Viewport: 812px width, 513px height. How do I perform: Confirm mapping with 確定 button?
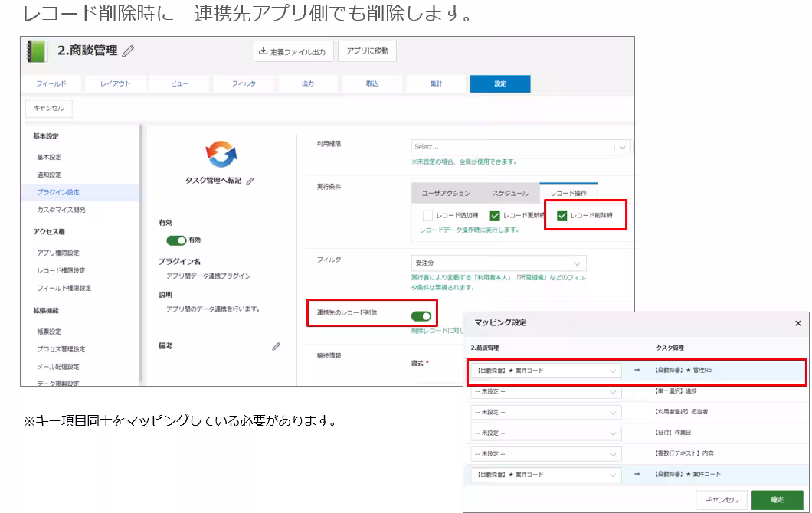pyautogui.click(x=778, y=499)
